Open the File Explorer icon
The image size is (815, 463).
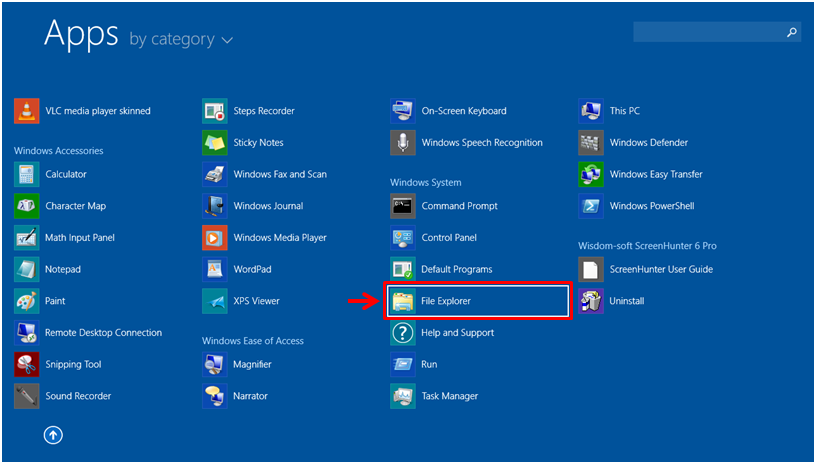click(403, 301)
